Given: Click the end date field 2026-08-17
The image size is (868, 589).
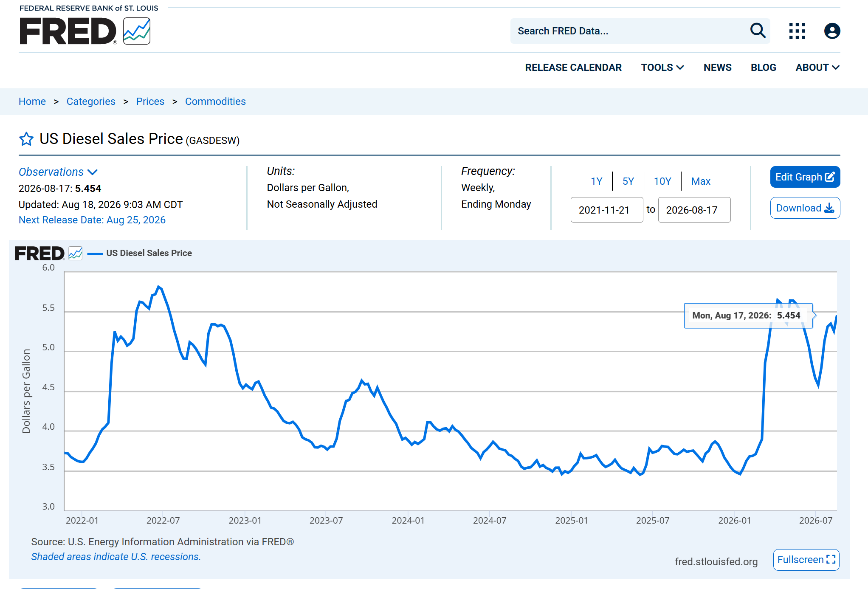Looking at the screenshot, I should tap(694, 210).
